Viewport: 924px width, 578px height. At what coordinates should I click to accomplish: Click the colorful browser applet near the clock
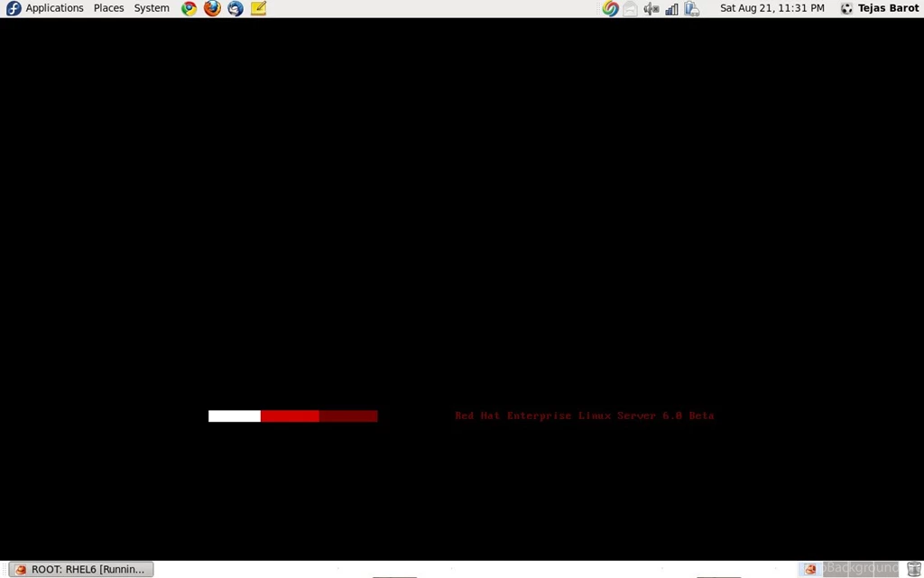611,8
